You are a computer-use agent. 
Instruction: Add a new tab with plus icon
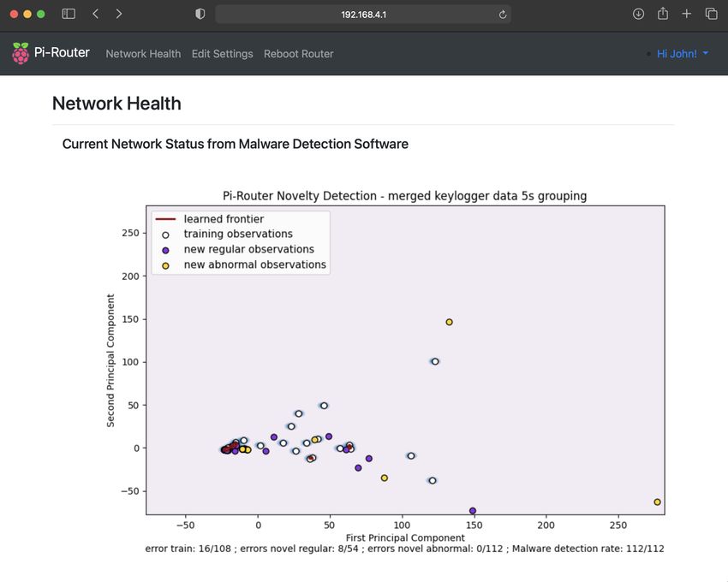686,14
